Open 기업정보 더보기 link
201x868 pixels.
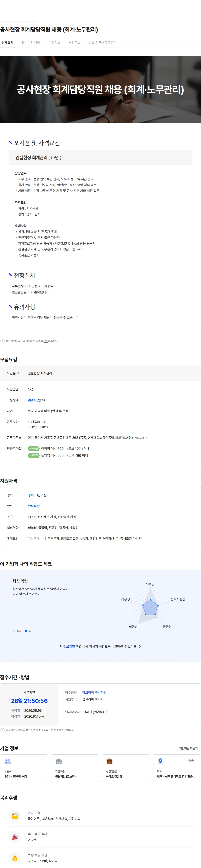click(189, 748)
